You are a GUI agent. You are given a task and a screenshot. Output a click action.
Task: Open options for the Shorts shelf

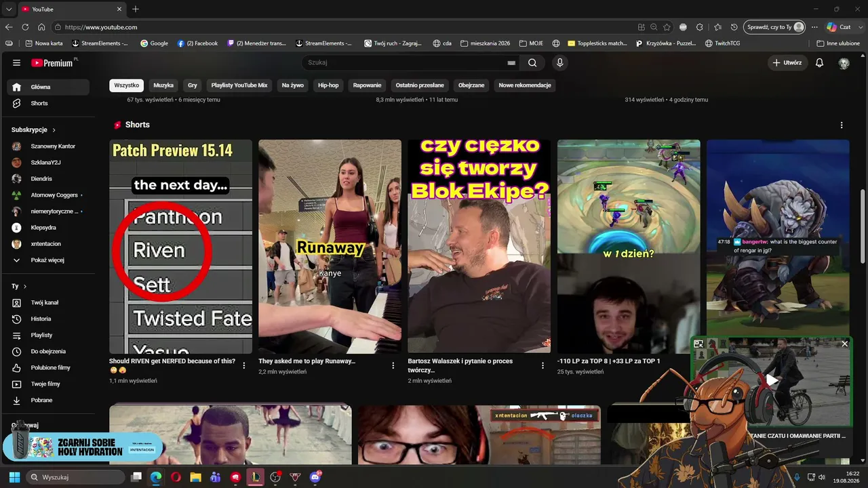842,125
